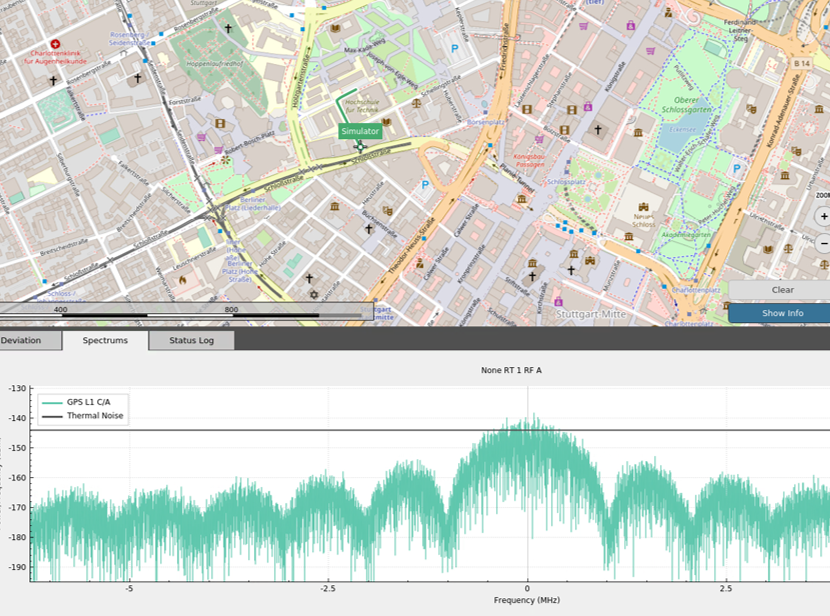
Task: Click the Königsbau Passagen map label
Action: pyautogui.click(x=529, y=161)
